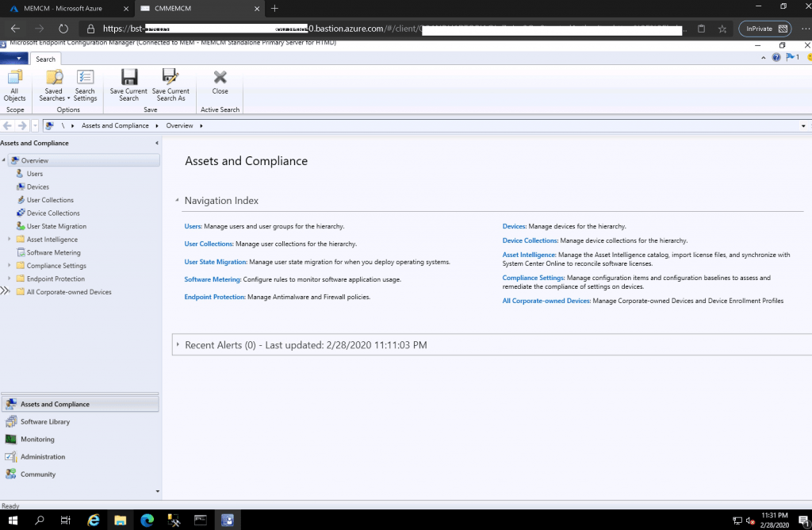
Task: Open Saved Searches in the ribbon
Action: point(54,84)
